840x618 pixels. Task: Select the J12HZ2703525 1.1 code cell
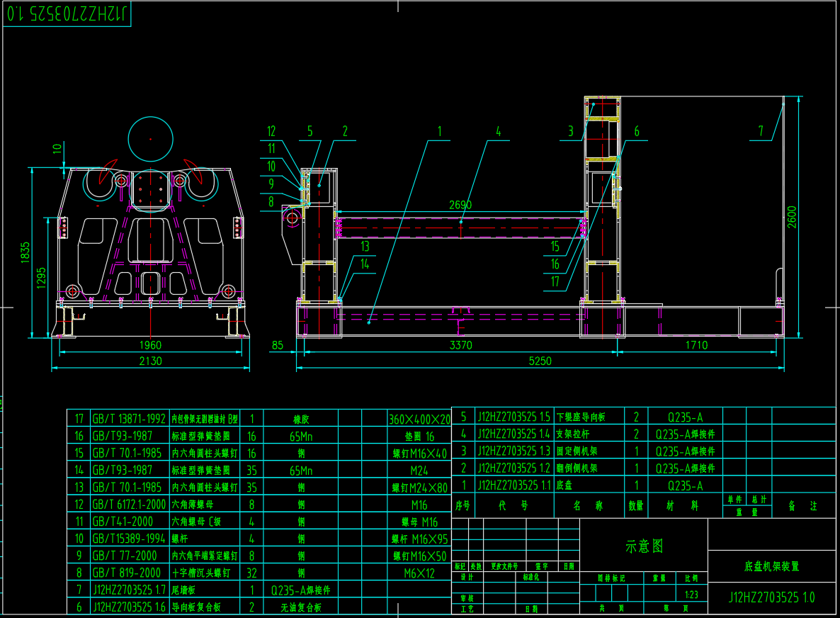point(514,485)
